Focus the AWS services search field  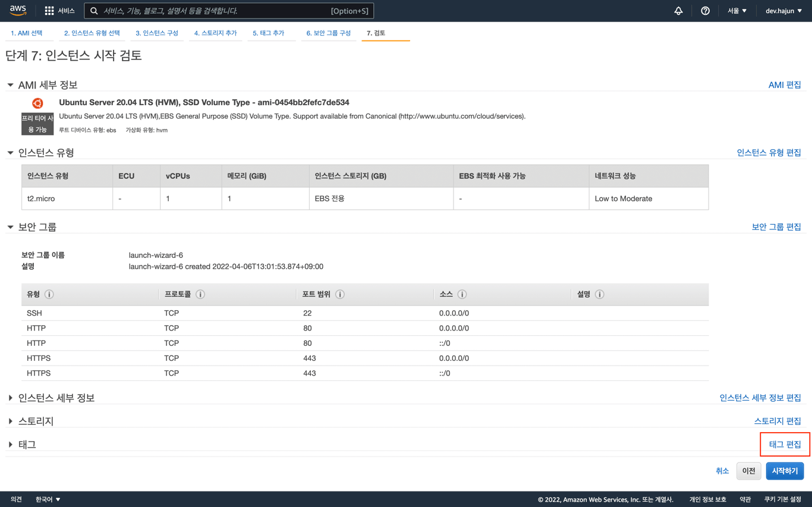click(229, 11)
